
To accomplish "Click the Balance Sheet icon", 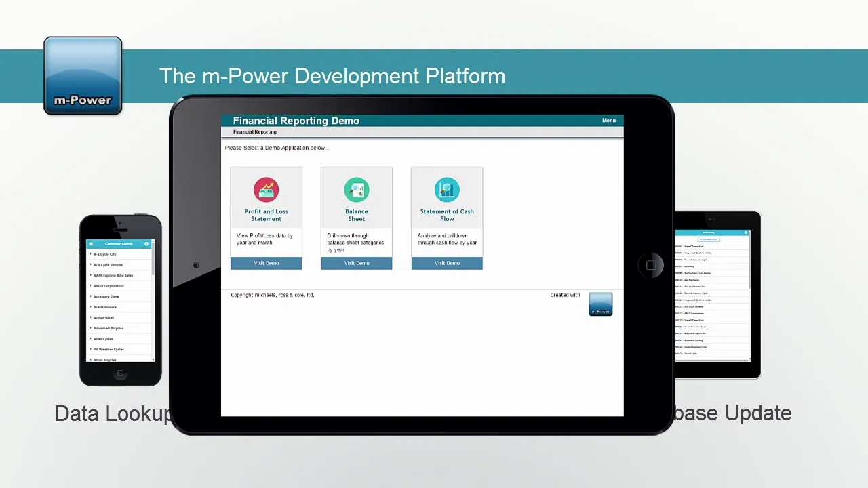I will (357, 190).
